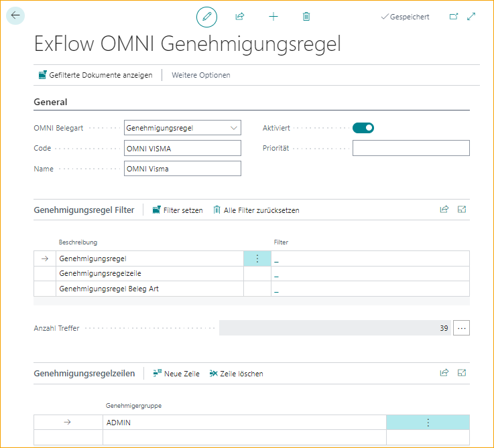This screenshot has width=494, height=448.
Task: Click Zeile löschen action
Action: point(236,374)
